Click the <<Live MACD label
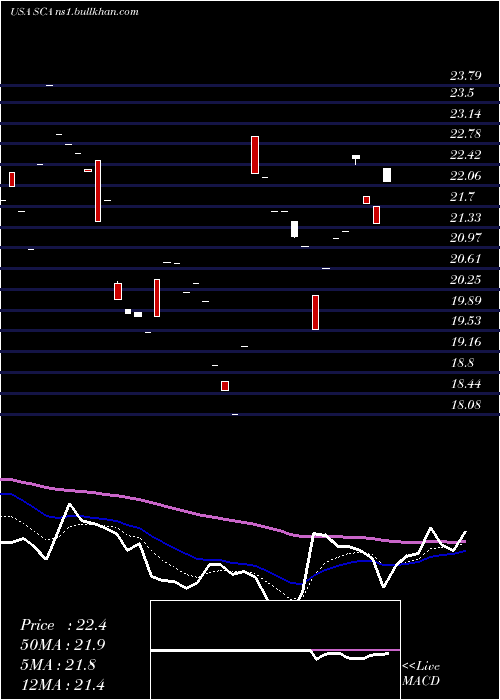500x700 pixels. tap(421, 674)
